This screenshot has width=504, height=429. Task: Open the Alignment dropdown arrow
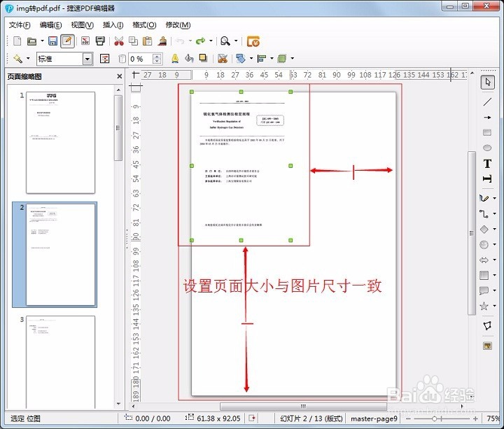pos(272,59)
